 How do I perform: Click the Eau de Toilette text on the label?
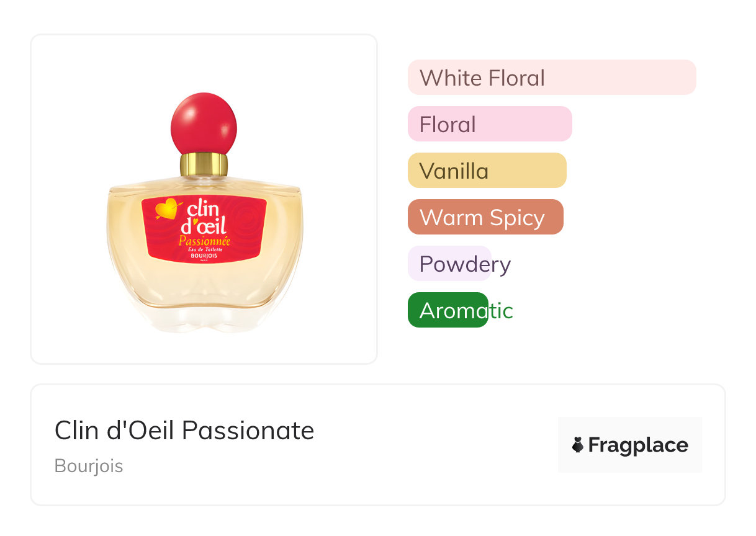point(204,249)
